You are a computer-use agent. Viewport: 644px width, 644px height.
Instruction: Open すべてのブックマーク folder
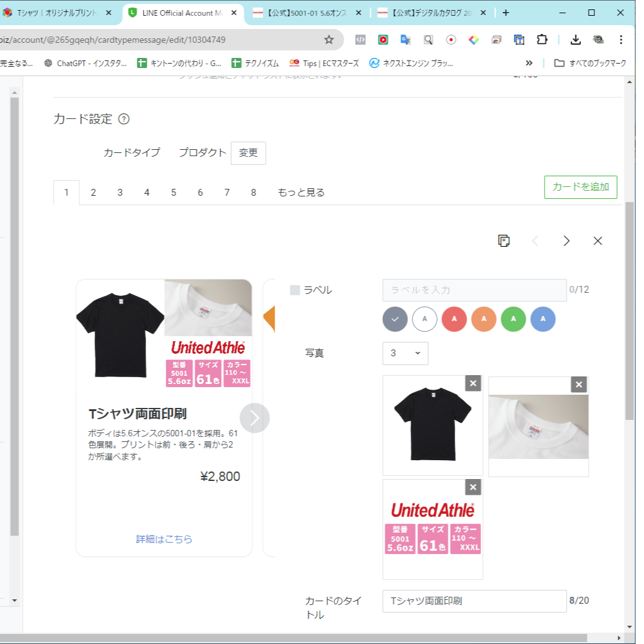point(590,63)
